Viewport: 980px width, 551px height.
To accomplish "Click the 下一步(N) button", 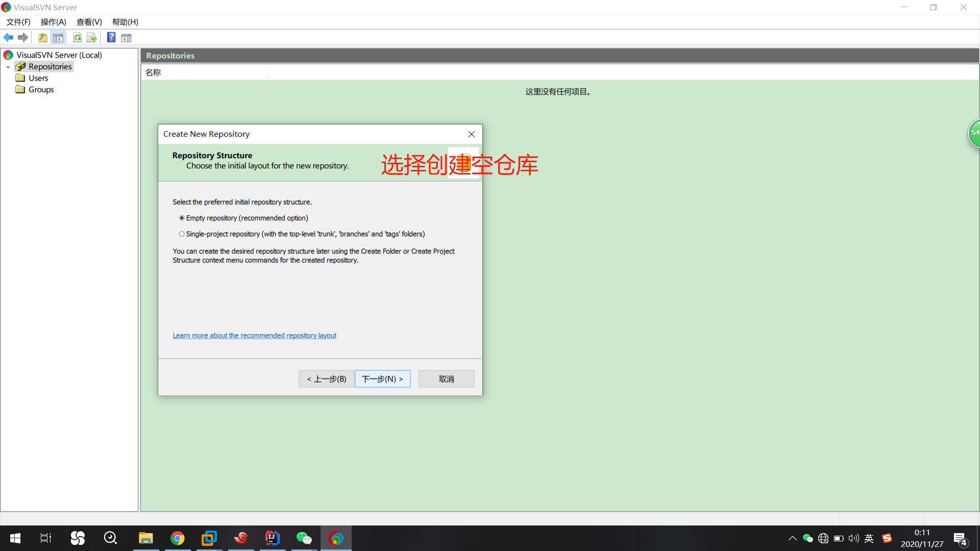I will 382,379.
